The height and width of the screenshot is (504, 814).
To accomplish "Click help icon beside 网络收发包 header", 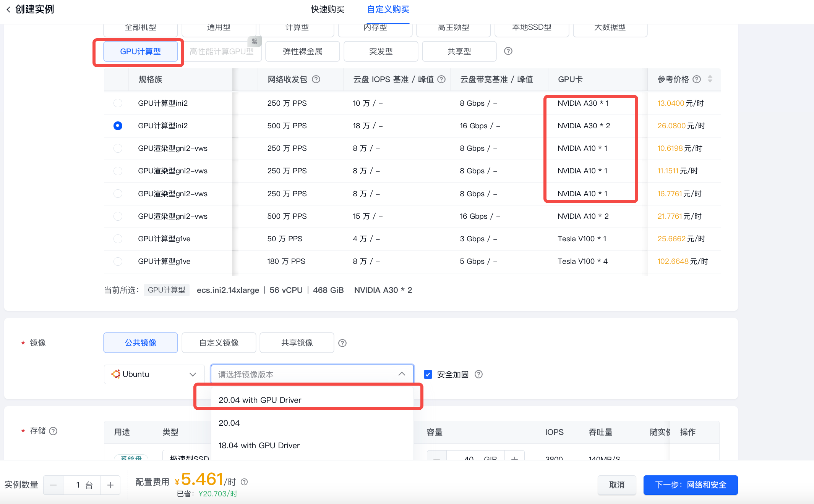I will (316, 79).
